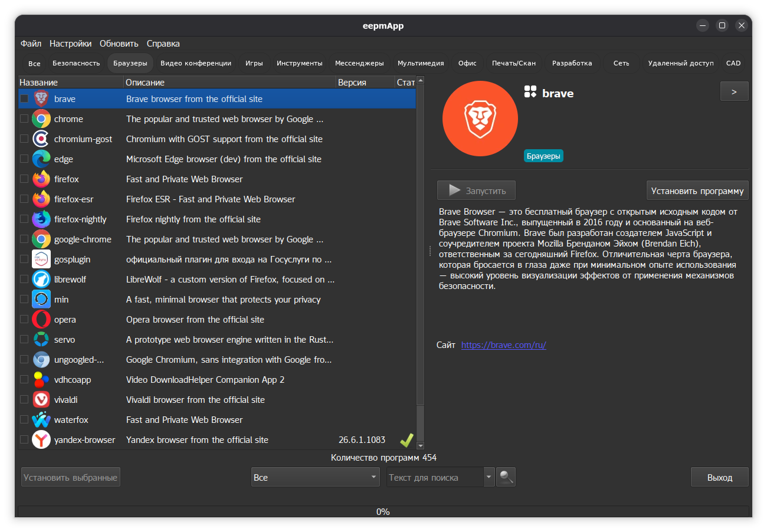Check the librewolf checkbox
The width and height of the screenshot is (767, 532).
(x=24, y=280)
